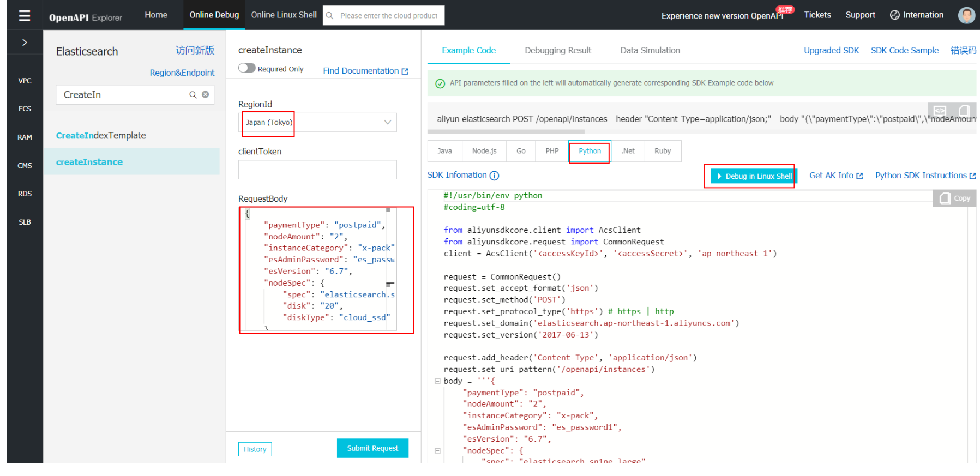Click the OpenAPI Explorer logo
Viewport: 980px width, 476px height.
(86, 17)
